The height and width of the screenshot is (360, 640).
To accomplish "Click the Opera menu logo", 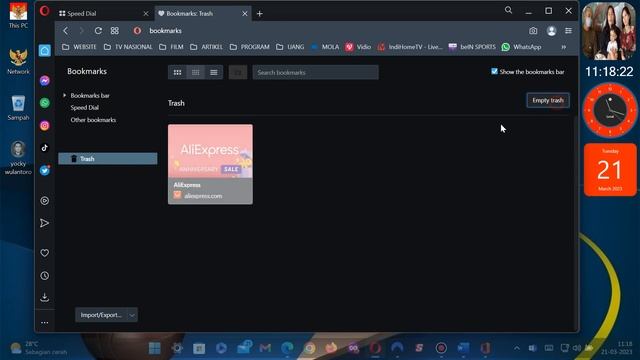I will coord(44,11).
